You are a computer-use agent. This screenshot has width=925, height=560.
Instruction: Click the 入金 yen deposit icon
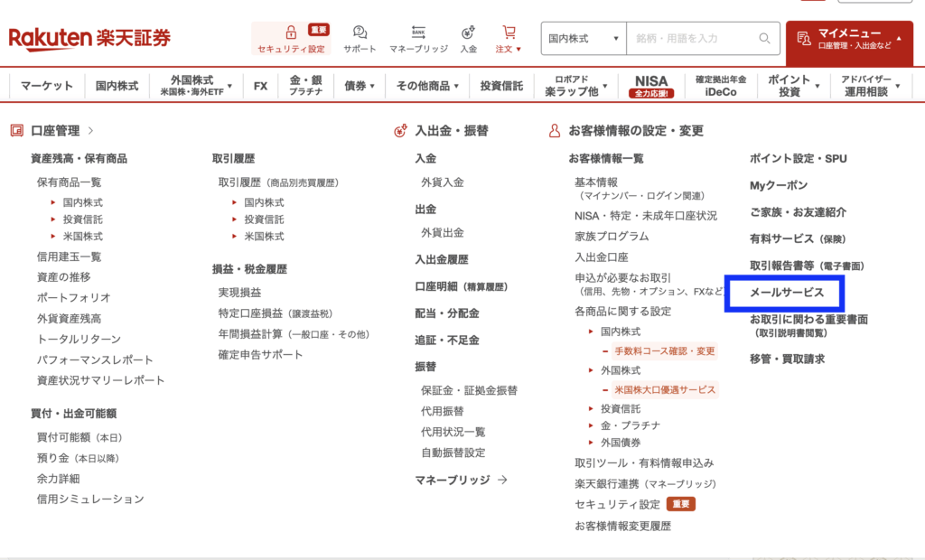[469, 32]
